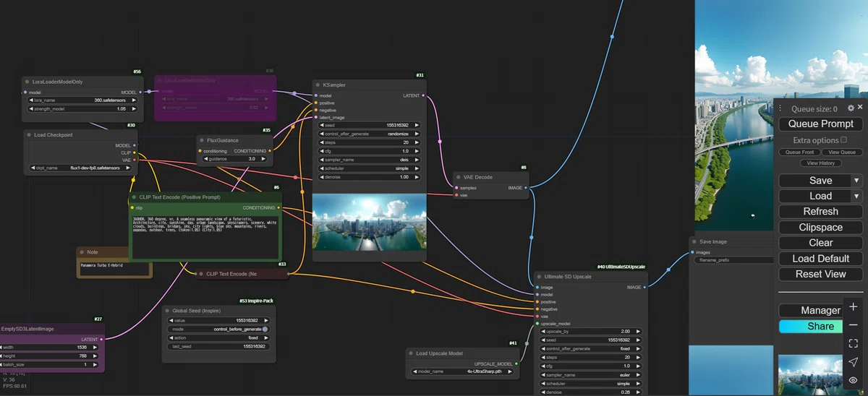Click the Note text reading Panamera Turbo E-Hybrid
Image resolution: width=868 pixels, height=396 pixels.
point(103,264)
